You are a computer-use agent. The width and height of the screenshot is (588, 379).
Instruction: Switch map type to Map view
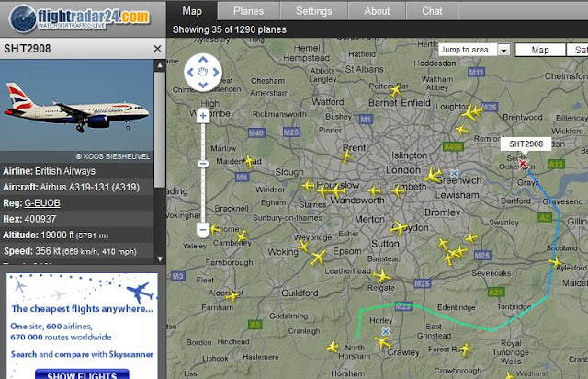(x=540, y=50)
